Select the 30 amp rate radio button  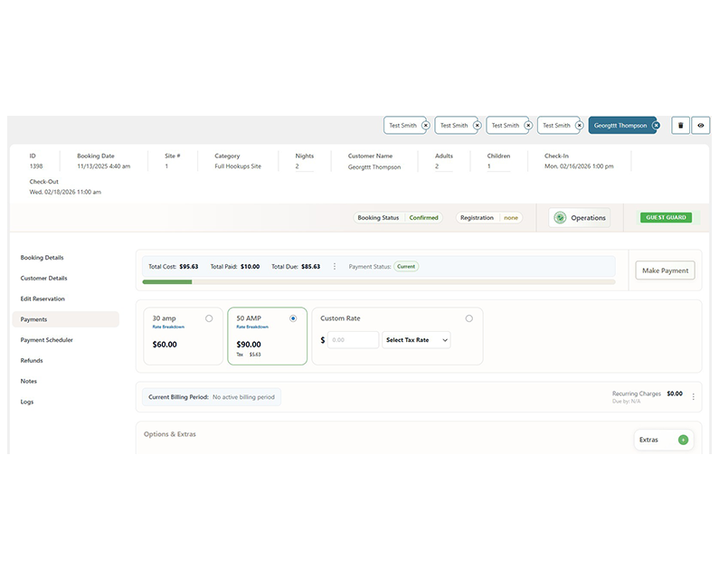coord(209,318)
